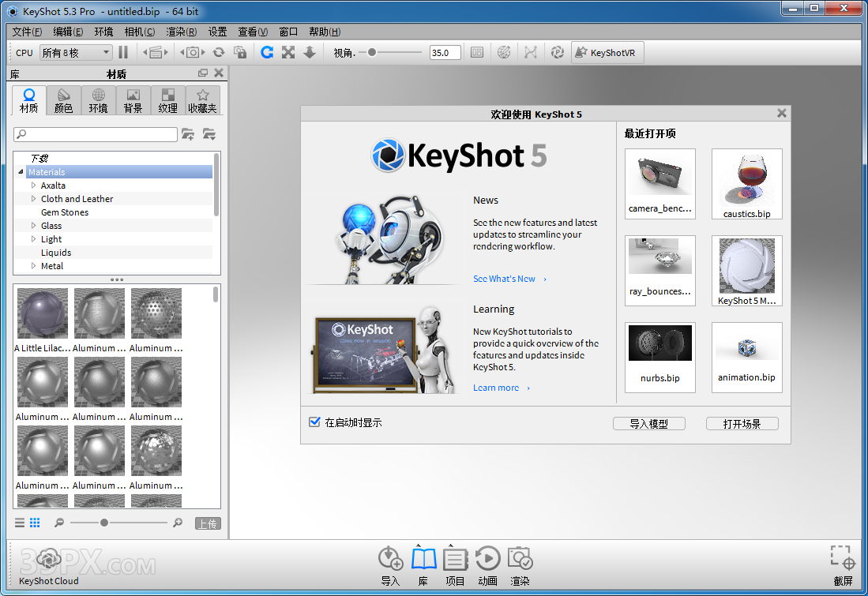The image size is (868, 596).
Task: Expand the Axalta materials folder
Action: pyautogui.click(x=34, y=186)
